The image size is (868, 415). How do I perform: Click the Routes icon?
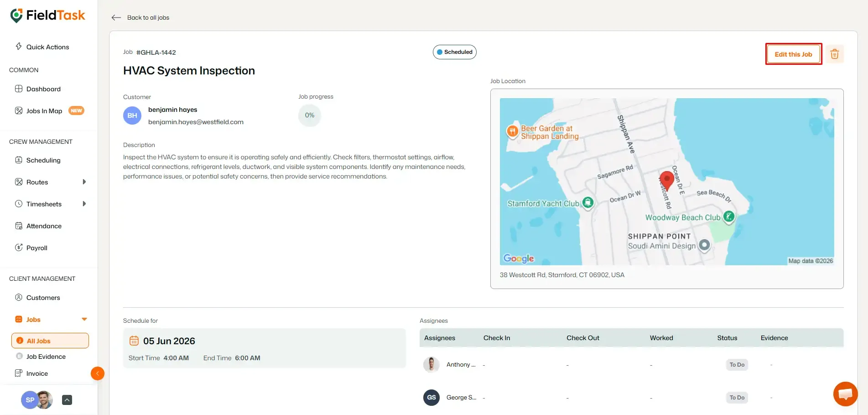pos(19,182)
